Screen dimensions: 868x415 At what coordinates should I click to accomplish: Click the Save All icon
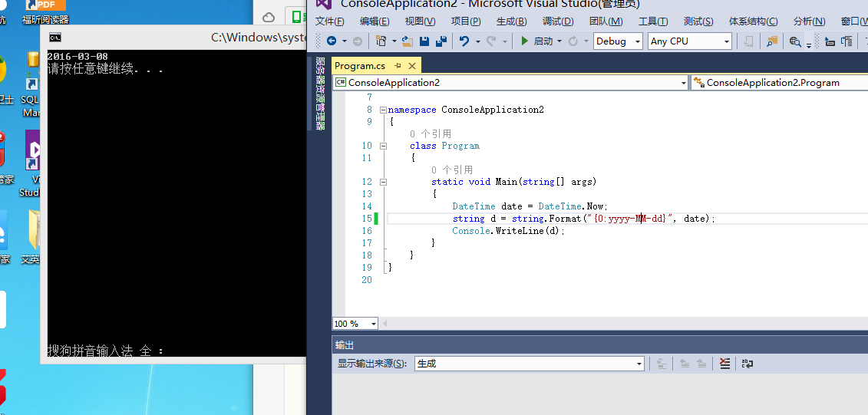coord(441,41)
